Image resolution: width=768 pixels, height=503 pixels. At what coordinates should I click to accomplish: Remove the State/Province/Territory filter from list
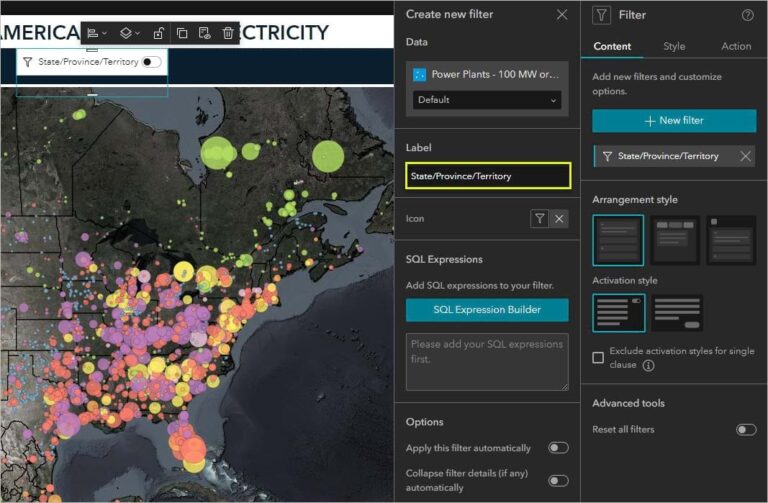tap(745, 156)
